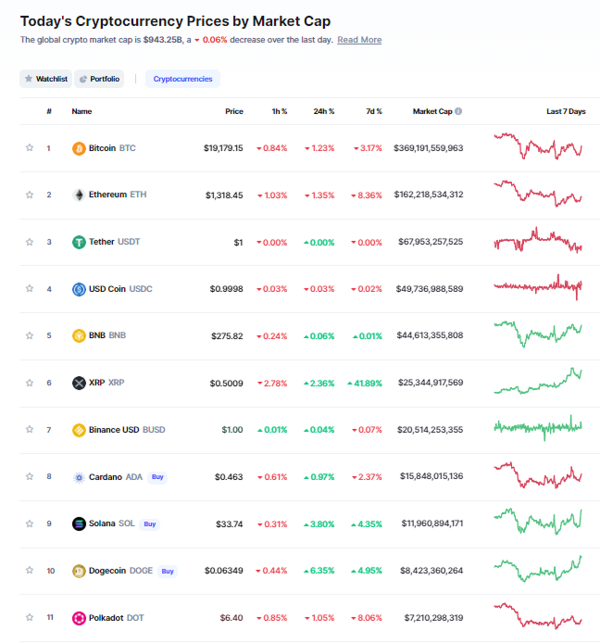
Task: Star the Polkadot row
Action: pos(30,617)
